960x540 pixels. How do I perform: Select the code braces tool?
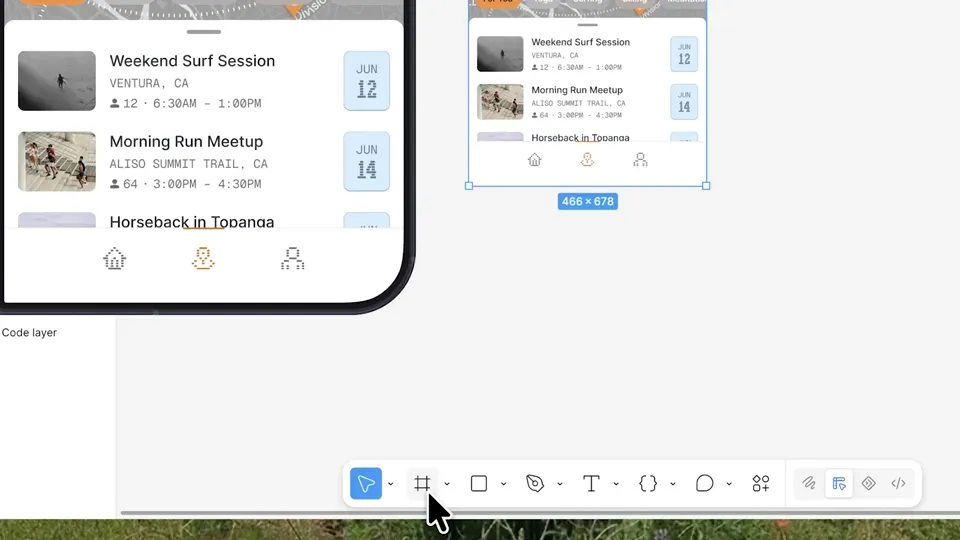coord(648,483)
